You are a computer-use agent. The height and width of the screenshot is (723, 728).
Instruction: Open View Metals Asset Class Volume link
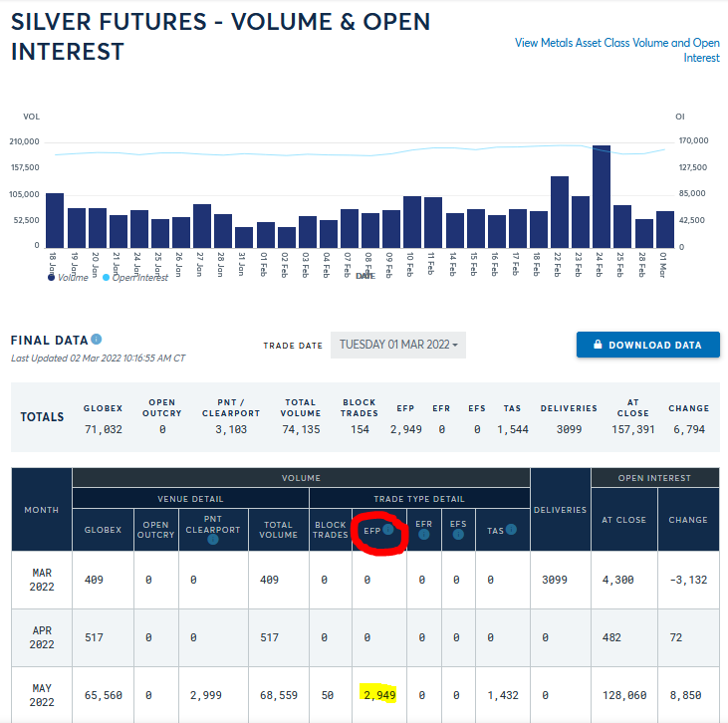click(616, 50)
